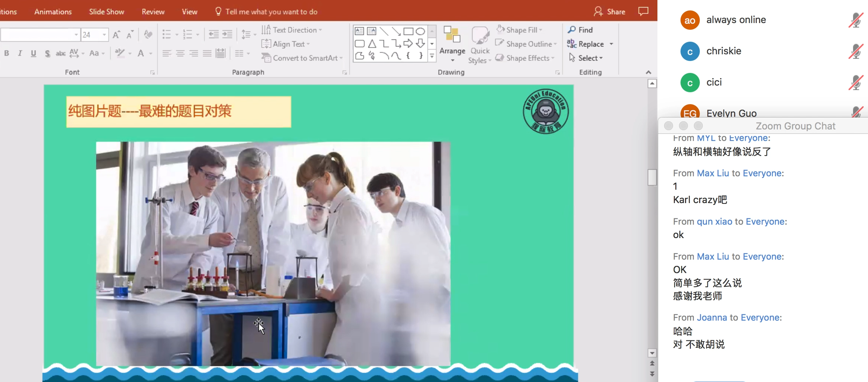Decrease list indent level

pos(214,35)
